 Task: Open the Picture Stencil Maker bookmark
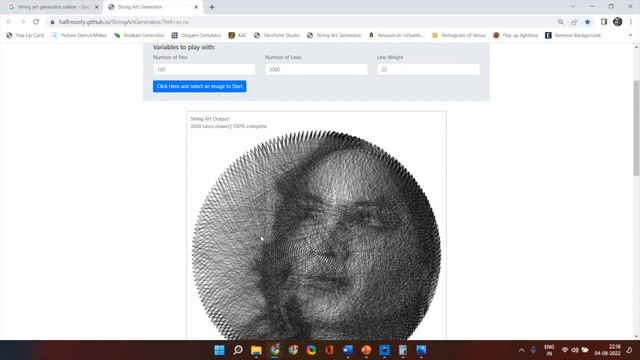point(79,36)
